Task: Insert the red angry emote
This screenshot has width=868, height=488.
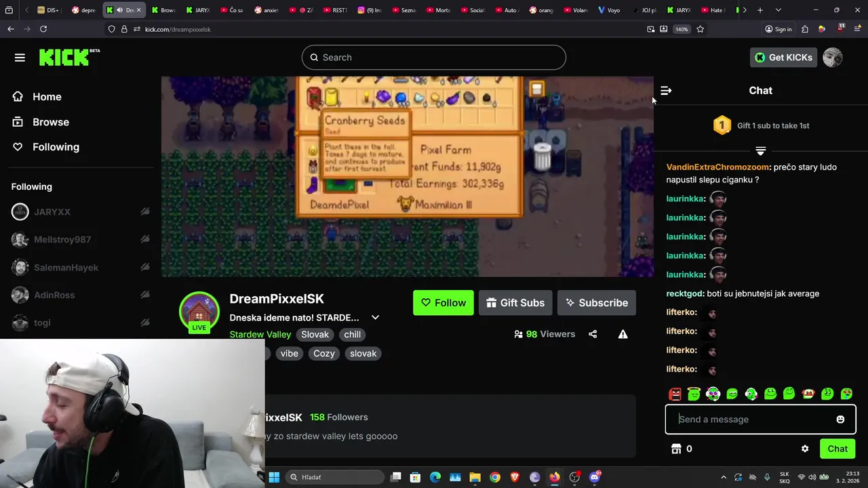Action: (x=675, y=394)
